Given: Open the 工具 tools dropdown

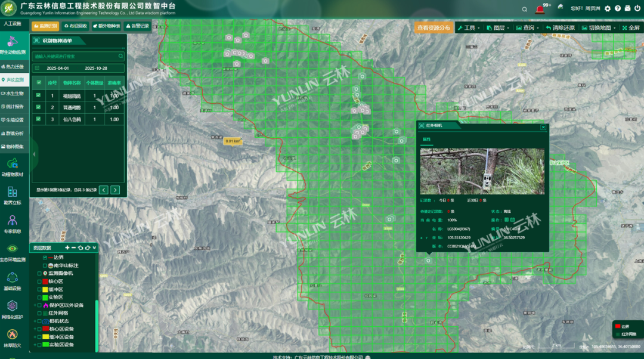Looking at the screenshot, I should coord(467,27).
